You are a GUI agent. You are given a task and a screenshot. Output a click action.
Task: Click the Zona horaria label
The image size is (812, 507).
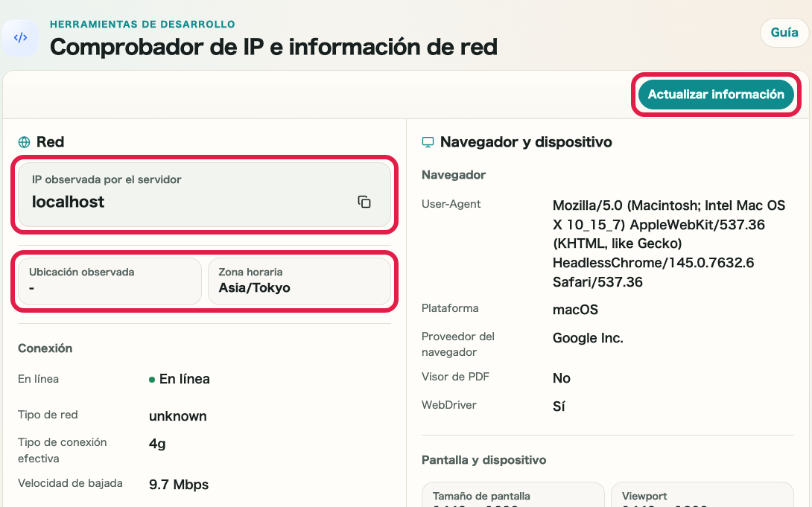coord(250,272)
